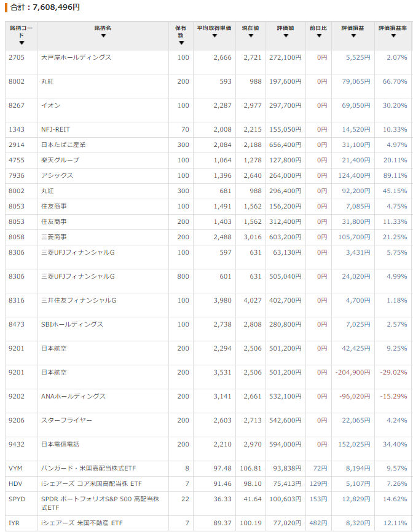The image size is (413, 532).
Task: Click valuation 603,200円
Action: [285, 237]
